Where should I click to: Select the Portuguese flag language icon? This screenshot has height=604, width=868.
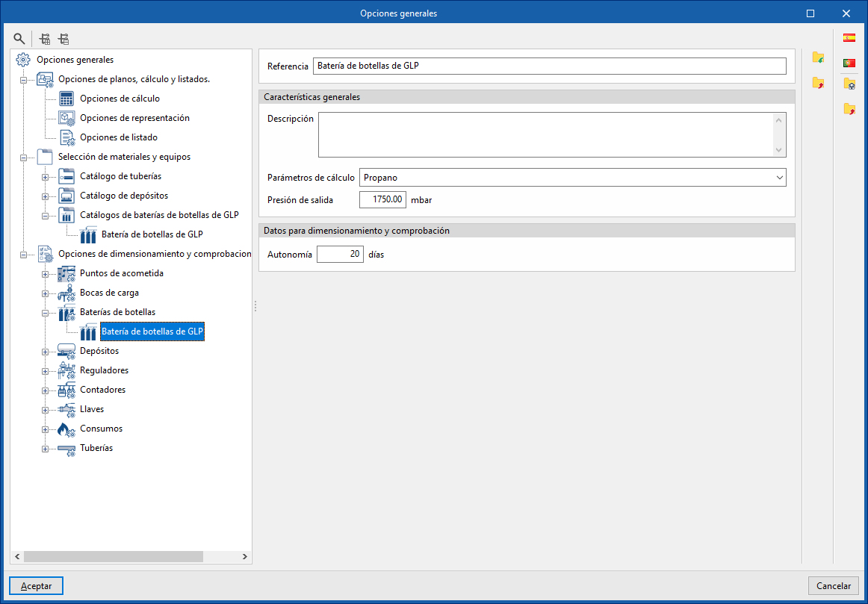point(849,63)
